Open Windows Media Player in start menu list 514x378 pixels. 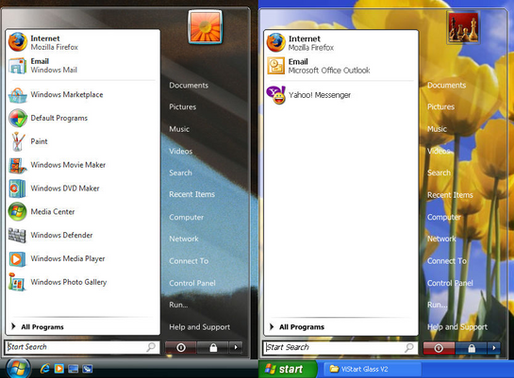[x=82, y=259]
